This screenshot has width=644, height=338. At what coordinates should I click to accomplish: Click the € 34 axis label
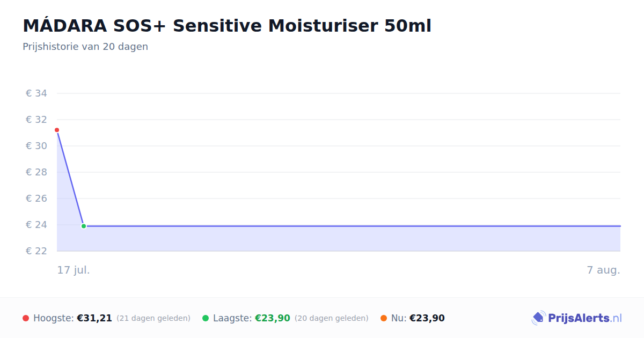[36, 93]
